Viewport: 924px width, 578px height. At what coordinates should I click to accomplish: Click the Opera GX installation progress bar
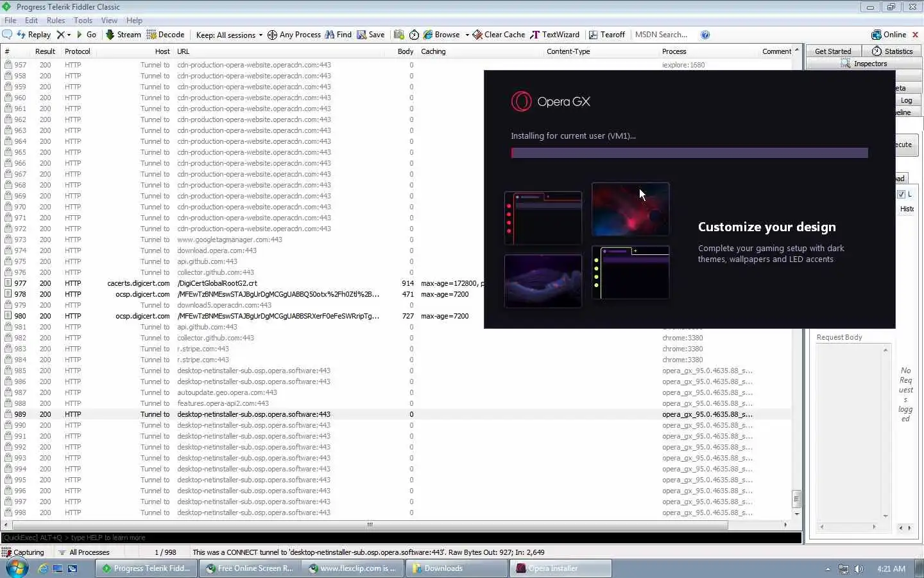coord(689,153)
